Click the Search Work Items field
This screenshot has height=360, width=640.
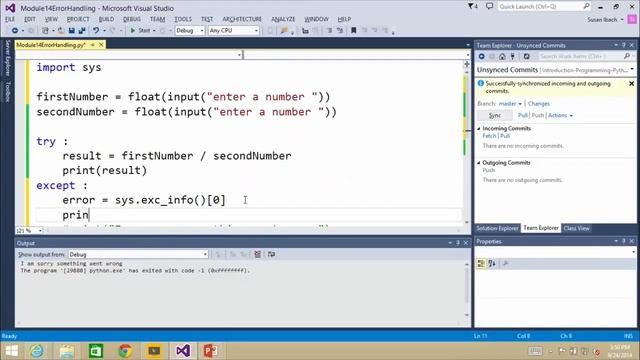tap(580, 56)
